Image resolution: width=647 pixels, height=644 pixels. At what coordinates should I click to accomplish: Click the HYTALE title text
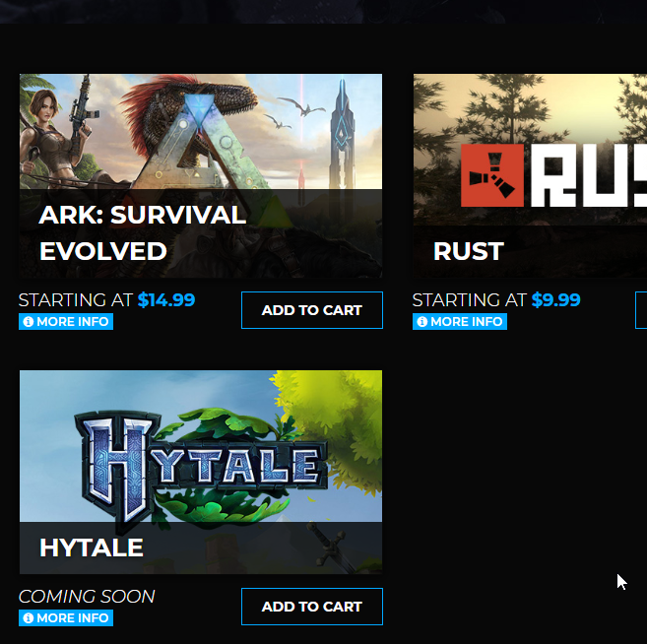click(x=92, y=547)
